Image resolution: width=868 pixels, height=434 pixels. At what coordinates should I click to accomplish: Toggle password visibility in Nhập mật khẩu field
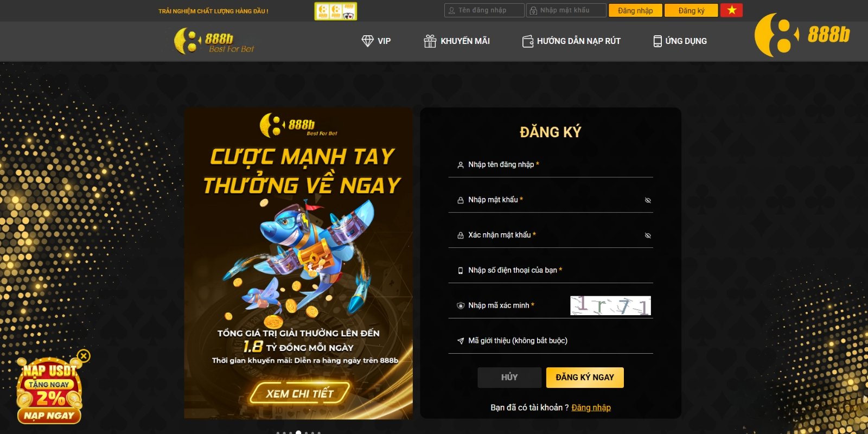(x=648, y=200)
